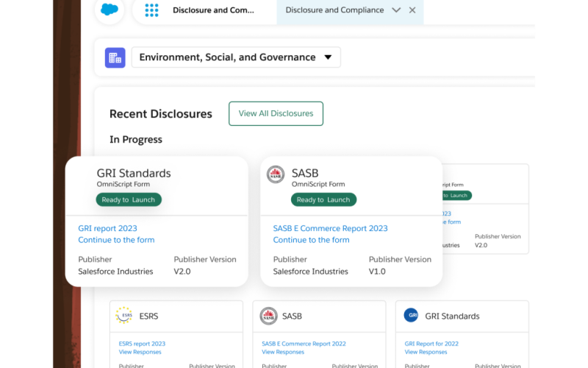Click the ESRS card title
The width and height of the screenshot is (588, 368).
[x=149, y=316]
